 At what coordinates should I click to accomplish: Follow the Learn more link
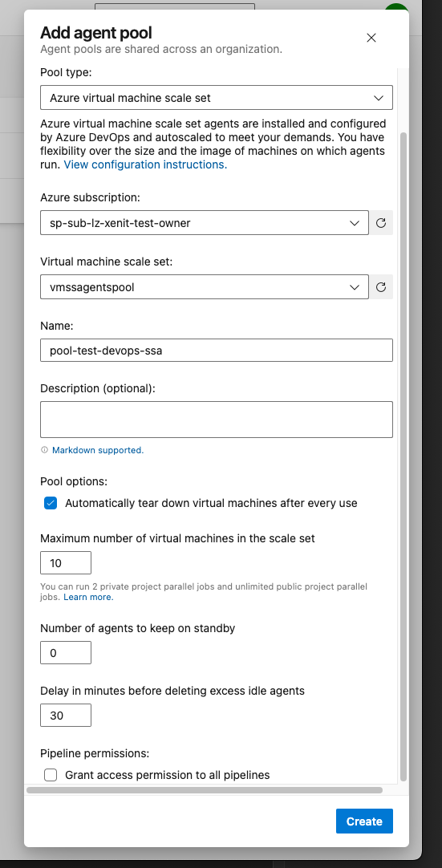click(x=88, y=598)
